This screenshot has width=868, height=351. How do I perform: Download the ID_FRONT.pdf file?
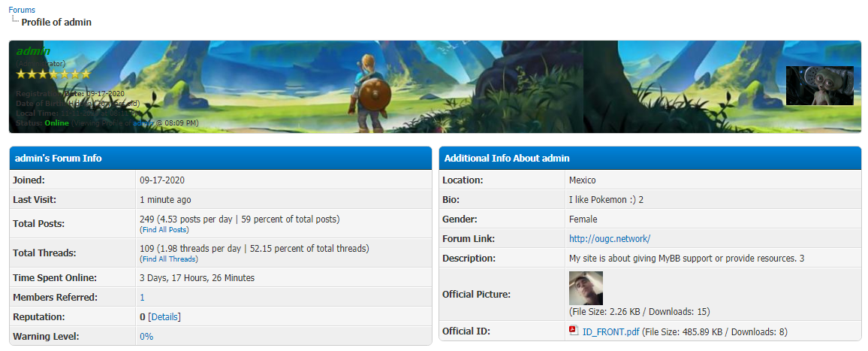pyautogui.click(x=610, y=331)
